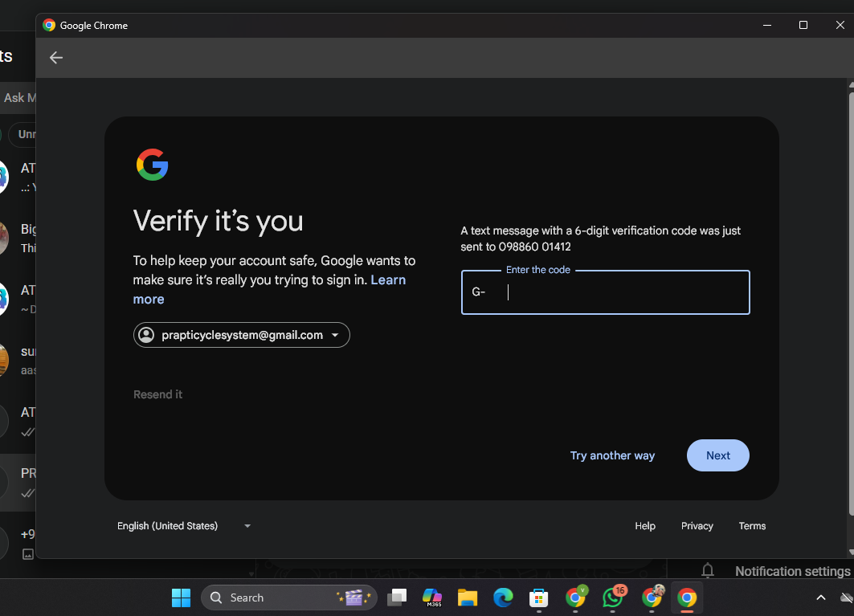Open File Explorer from the taskbar
The image size is (854, 616).
click(x=468, y=598)
